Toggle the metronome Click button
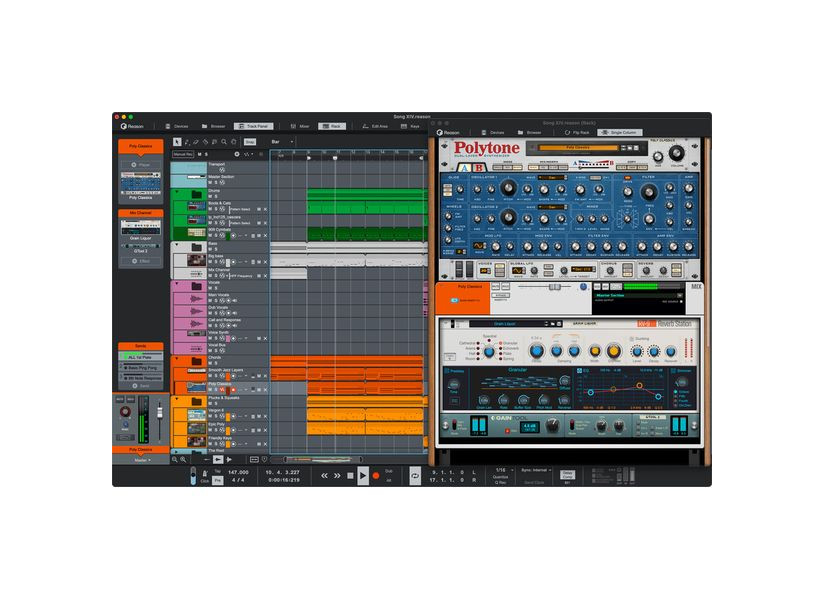Image resolution: width=825 pixels, height=600 pixels. coord(205,477)
